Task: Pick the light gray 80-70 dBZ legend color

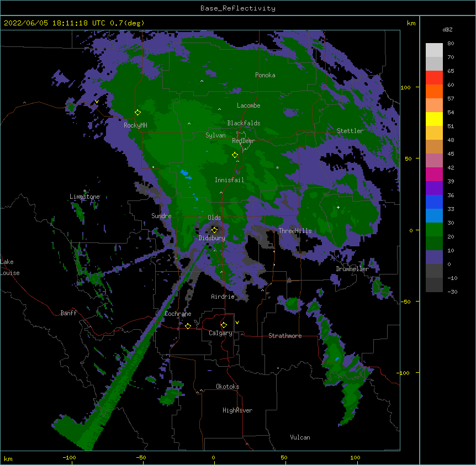Action: pyautogui.click(x=434, y=50)
